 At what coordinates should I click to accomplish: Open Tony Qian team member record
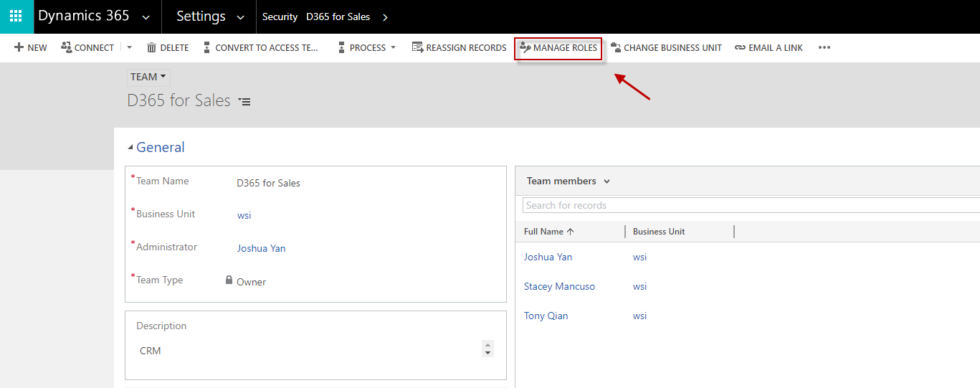[546, 316]
